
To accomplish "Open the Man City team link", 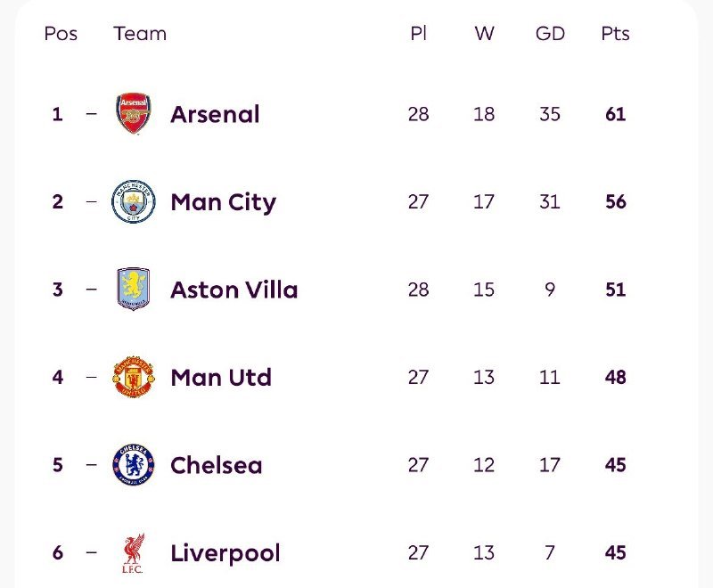I will tap(223, 202).
